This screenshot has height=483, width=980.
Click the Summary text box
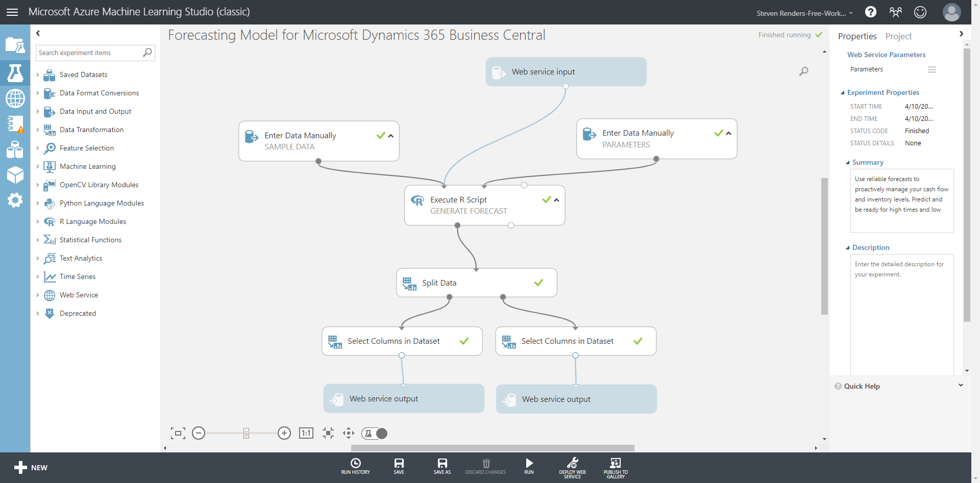pyautogui.click(x=902, y=200)
